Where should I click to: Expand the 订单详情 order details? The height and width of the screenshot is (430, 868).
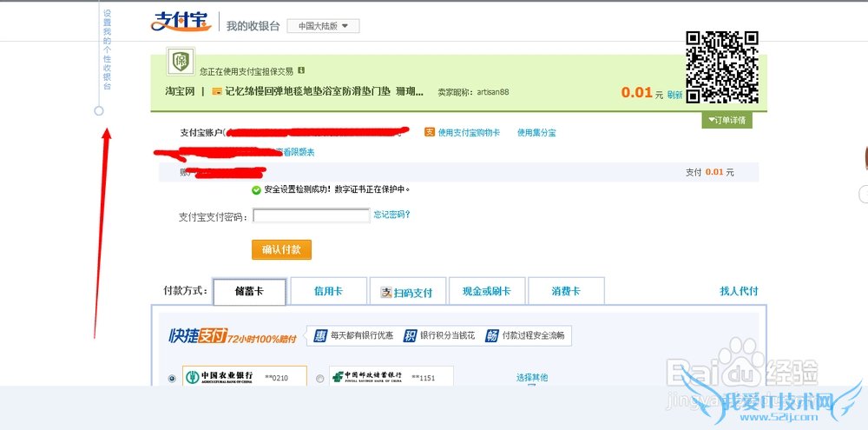tap(727, 120)
